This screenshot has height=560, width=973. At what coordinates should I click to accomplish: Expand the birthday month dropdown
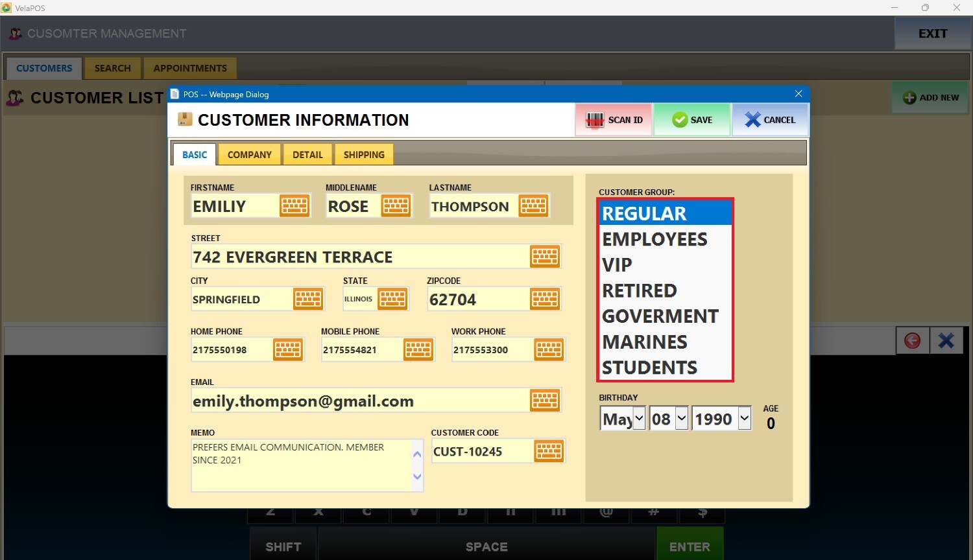639,419
